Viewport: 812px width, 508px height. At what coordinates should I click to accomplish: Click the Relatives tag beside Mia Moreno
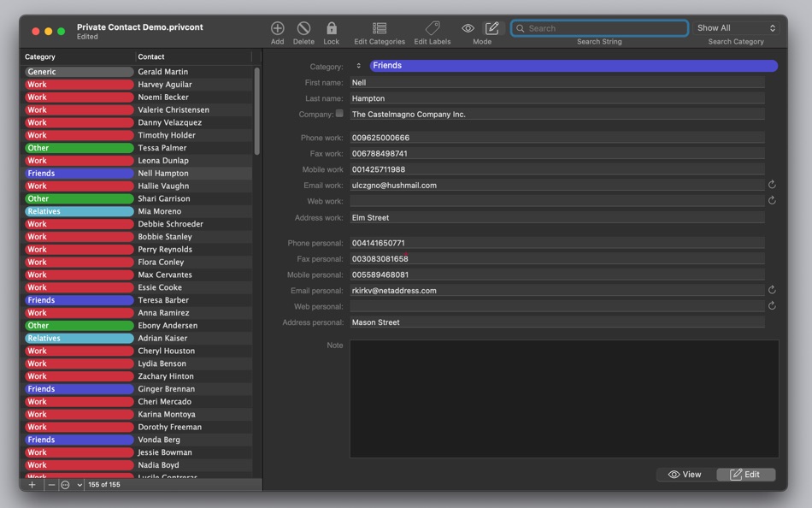[x=79, y=211]
